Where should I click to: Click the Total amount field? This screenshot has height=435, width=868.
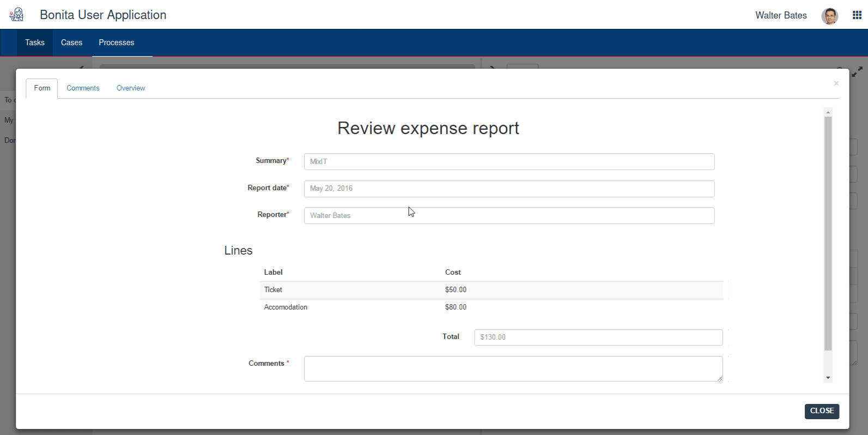(598, 337)
